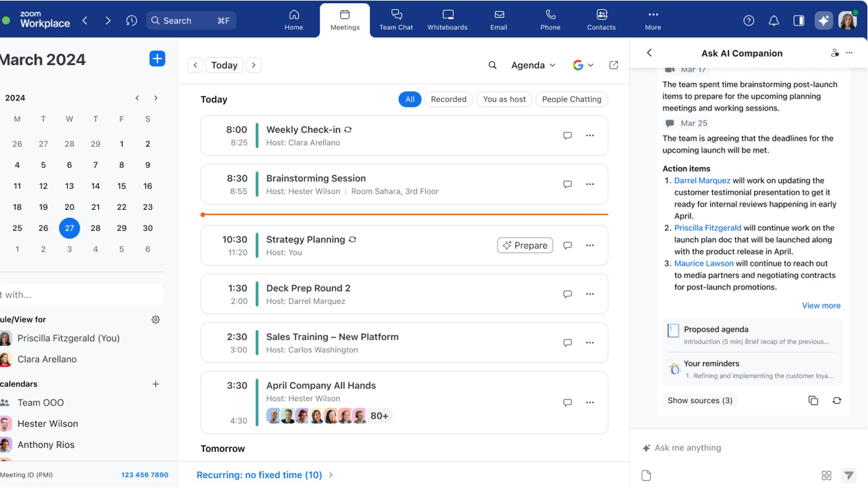
Task: Open the AI Companion sparkle icon
Action: (824, 21)
